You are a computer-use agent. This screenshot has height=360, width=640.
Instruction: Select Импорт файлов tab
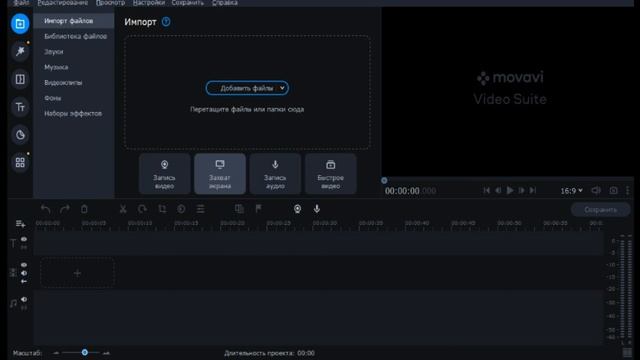[x=74, y=21]
